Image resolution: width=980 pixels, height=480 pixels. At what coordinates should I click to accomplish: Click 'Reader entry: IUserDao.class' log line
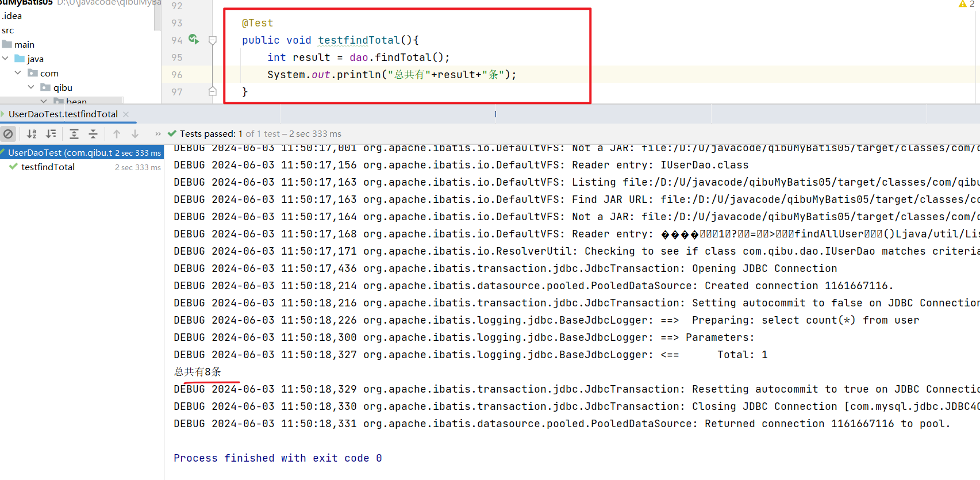461,165
